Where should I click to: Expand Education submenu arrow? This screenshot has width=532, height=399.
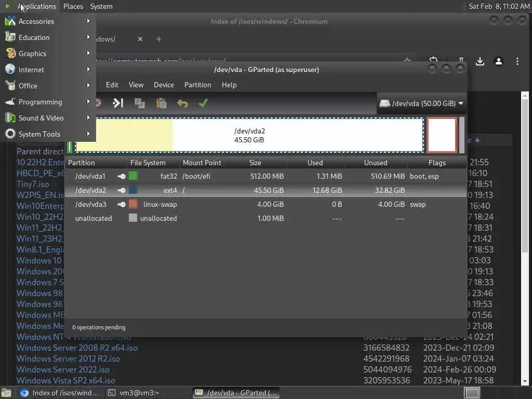[88, 37]
